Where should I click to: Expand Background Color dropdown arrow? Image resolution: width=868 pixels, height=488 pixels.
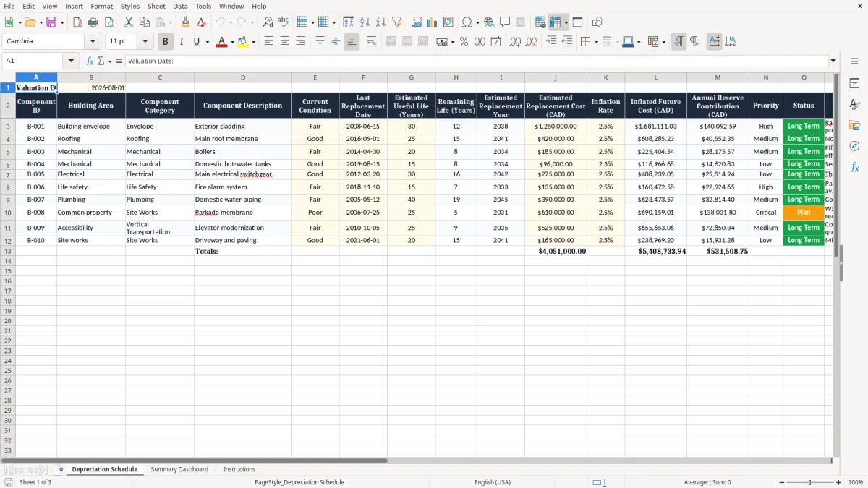[254, 42]
